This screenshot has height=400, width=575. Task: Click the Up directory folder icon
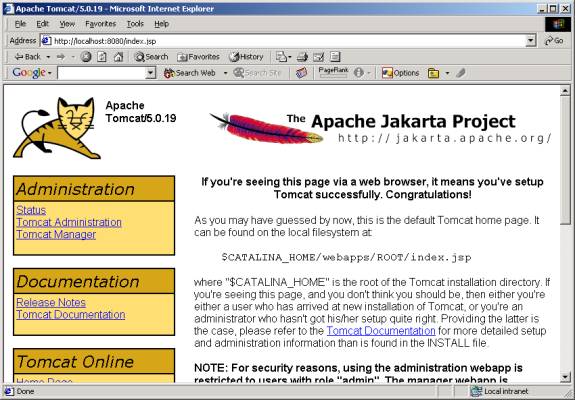coord(433,73)
